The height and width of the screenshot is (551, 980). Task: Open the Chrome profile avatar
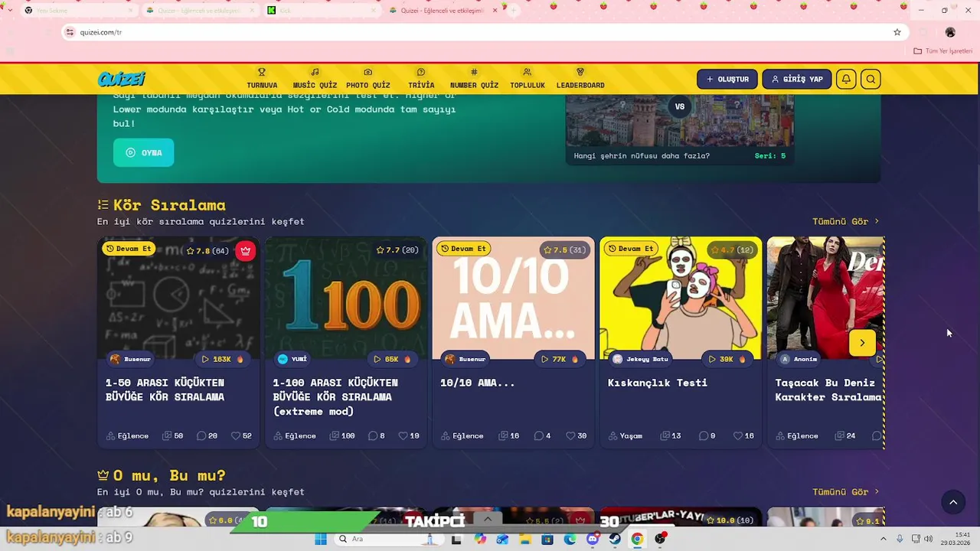pos(950,32)
